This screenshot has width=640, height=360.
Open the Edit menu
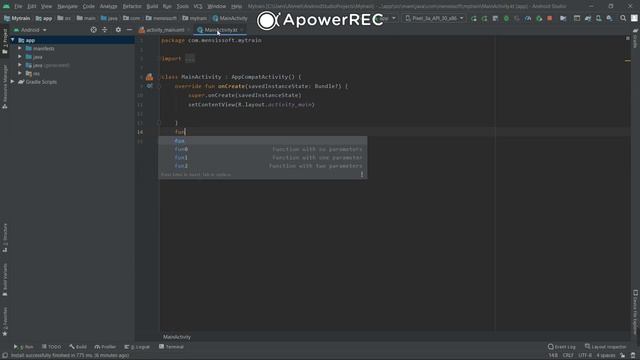point(31,7)
